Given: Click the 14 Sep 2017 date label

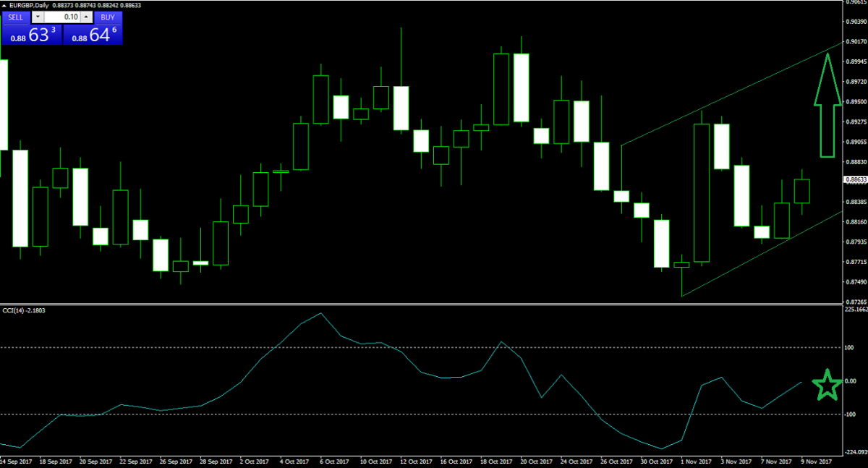Looking at the screenshot, I should click(x=15, y=461).
